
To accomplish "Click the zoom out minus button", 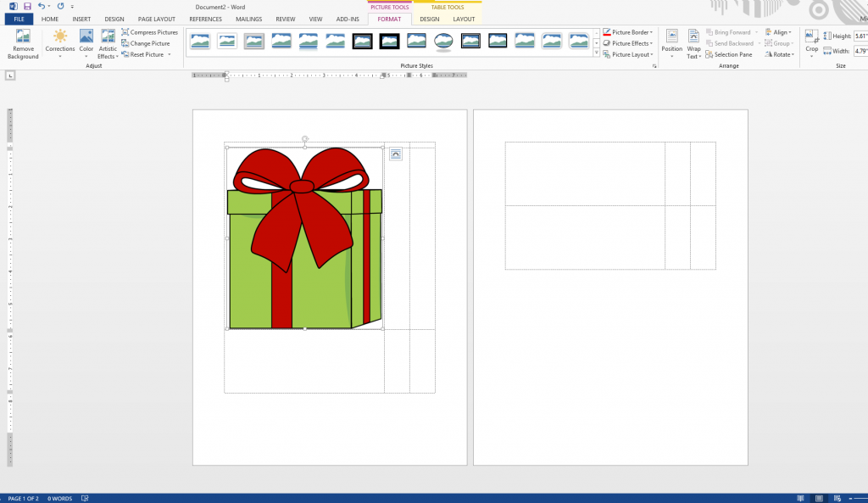I will [850, 499].
